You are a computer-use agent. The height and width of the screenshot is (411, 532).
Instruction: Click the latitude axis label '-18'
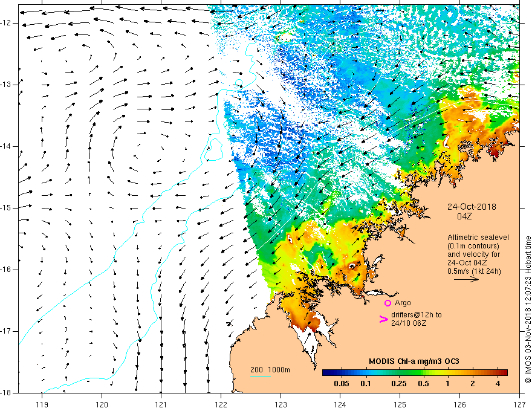click(x=7, y=393)
